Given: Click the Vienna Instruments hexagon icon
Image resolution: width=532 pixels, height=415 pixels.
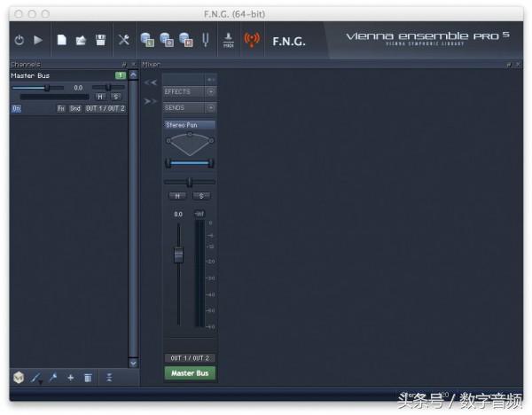Looking at the screenshot, I should [x=19, y=378].
